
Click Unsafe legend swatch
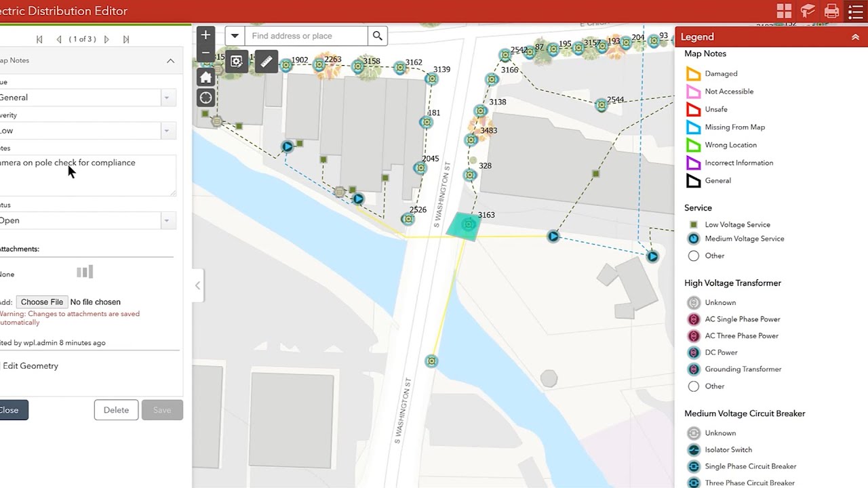(693, 109)
